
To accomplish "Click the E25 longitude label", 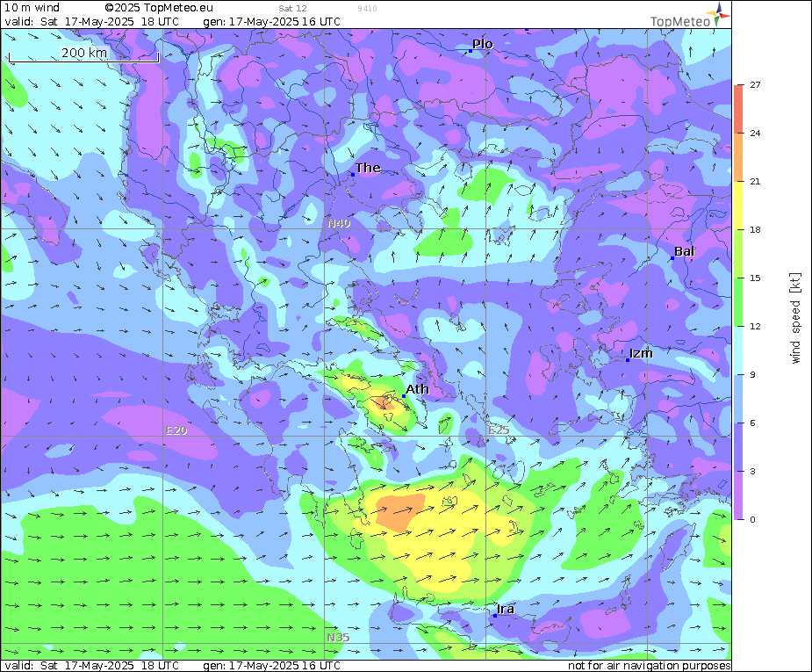I will [499, 430].
